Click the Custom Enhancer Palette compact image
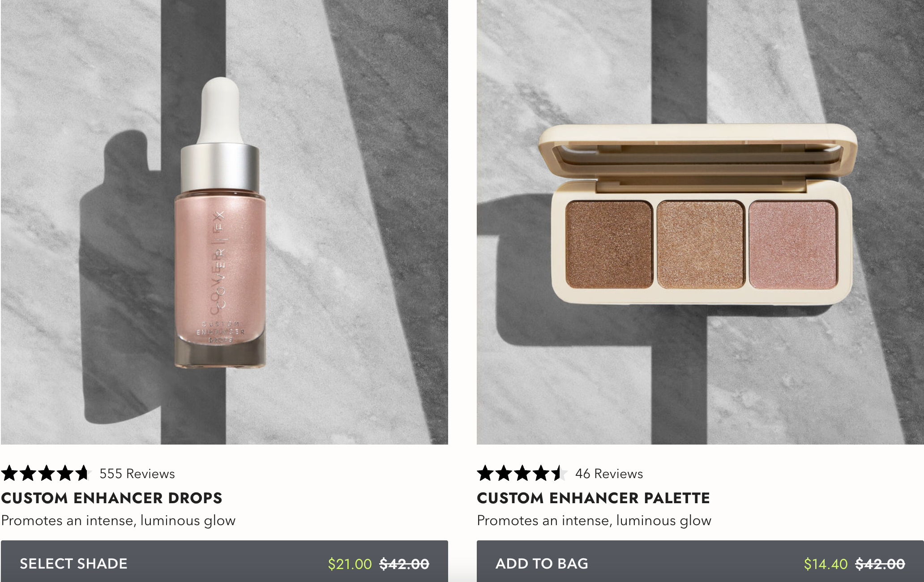 coord(697,214)
